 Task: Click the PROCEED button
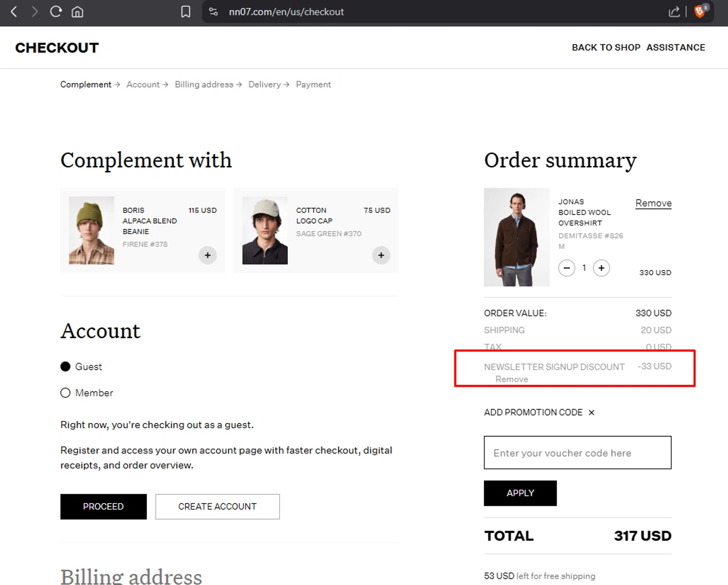[103, 507]
